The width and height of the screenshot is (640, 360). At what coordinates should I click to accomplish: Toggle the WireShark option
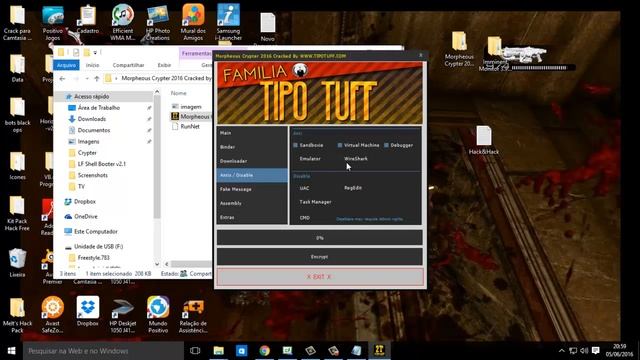click(x=356, y=159)
